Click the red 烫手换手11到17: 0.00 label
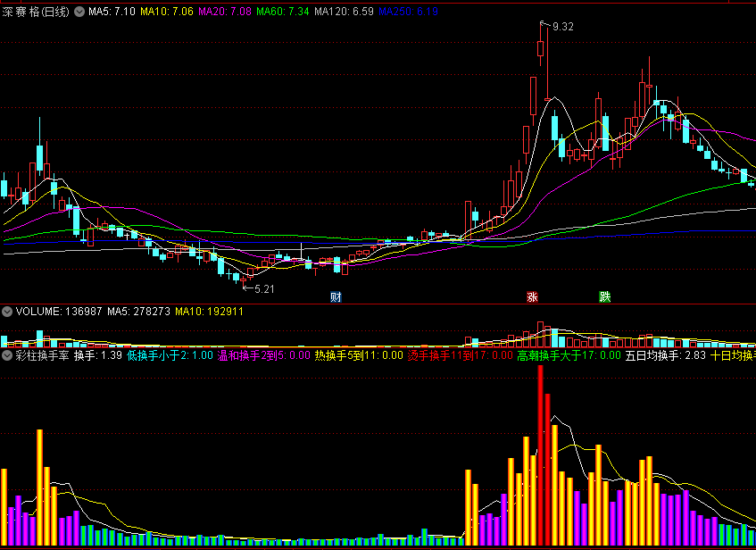The width and height of the screenshot is (756, 550). (460, 356)
